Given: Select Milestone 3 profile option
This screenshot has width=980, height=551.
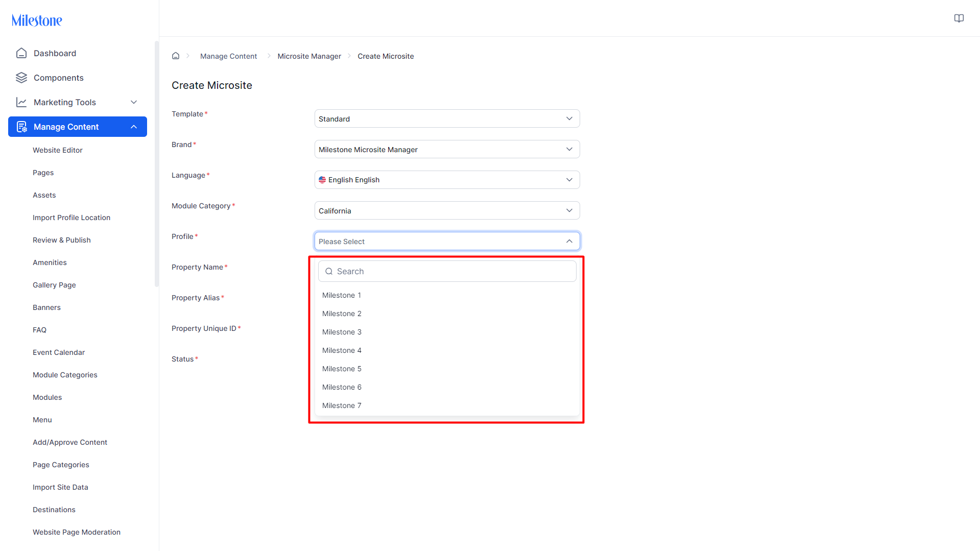Looking at the screenshot, I should click(447, 332).
